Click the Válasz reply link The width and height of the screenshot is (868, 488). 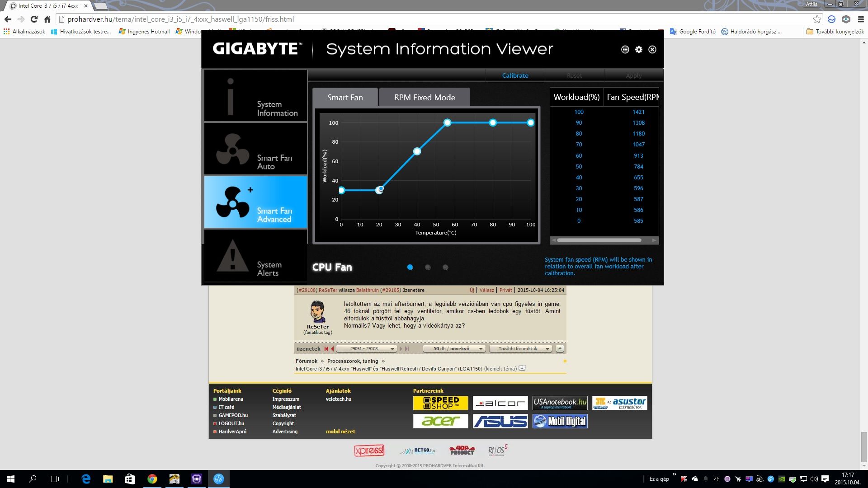pos(486,290)
